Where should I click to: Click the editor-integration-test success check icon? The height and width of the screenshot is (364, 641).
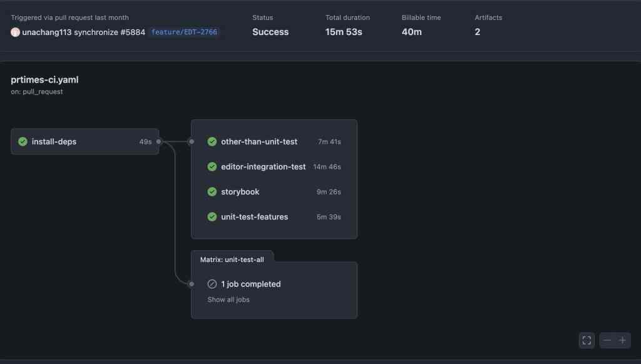click(x=212, y=167)
